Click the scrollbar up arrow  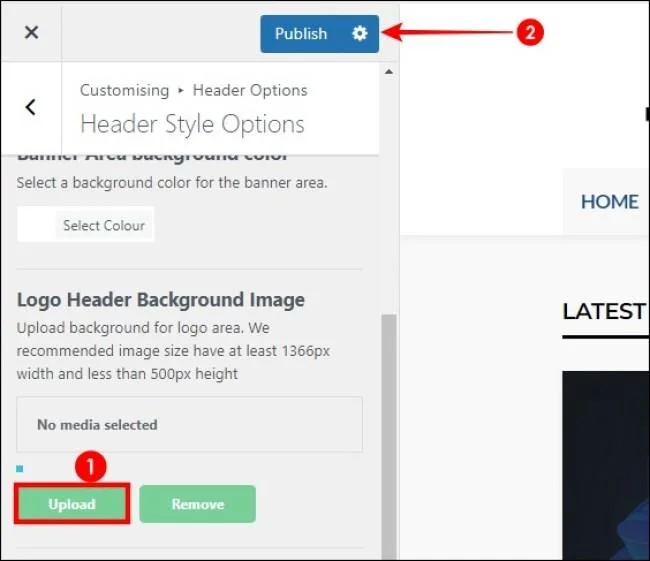click(388, 72)
